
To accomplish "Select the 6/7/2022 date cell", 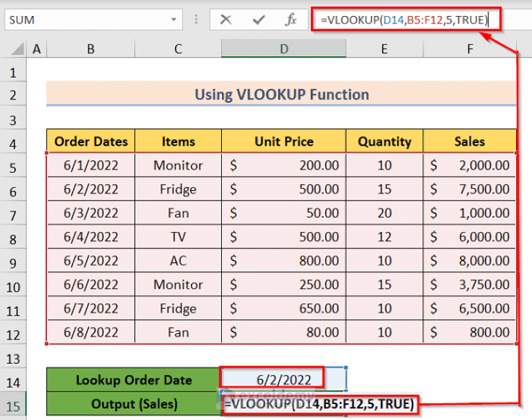I will click(x=91, y=308).
